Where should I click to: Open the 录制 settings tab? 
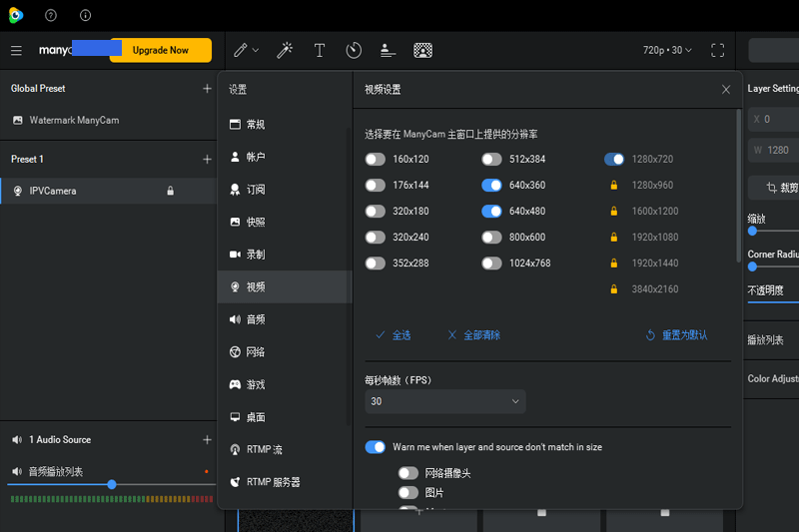(285, 255)
